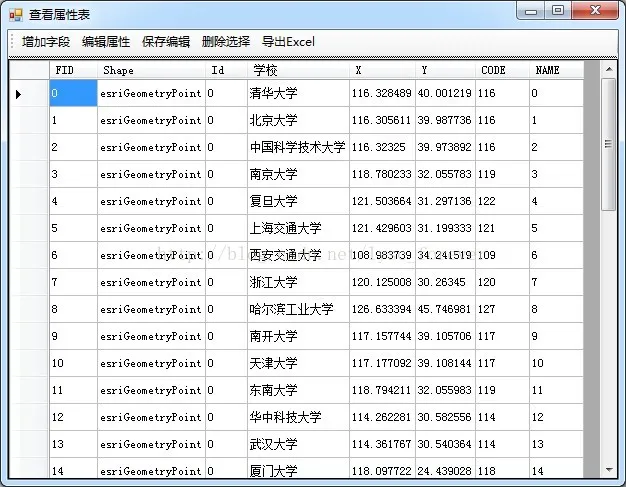Select the highlighted FID cell 0
626x487 pixels.
click(73, 93)
